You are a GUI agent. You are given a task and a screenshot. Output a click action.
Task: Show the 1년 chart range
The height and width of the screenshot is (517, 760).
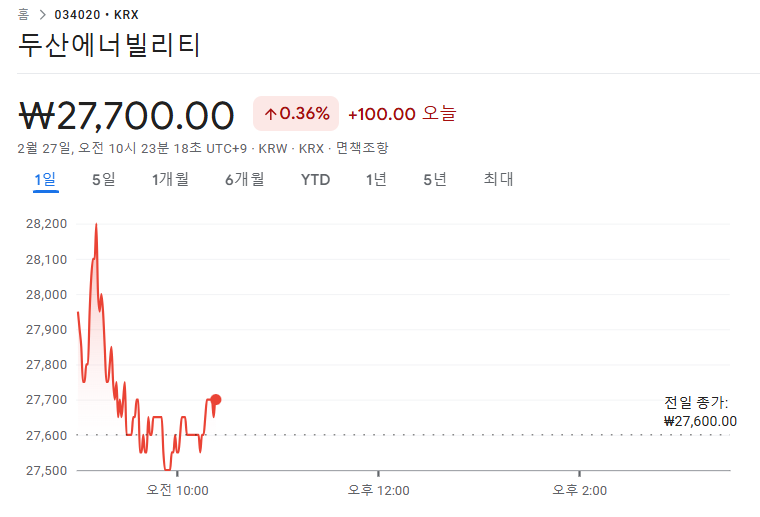[376, 180]
